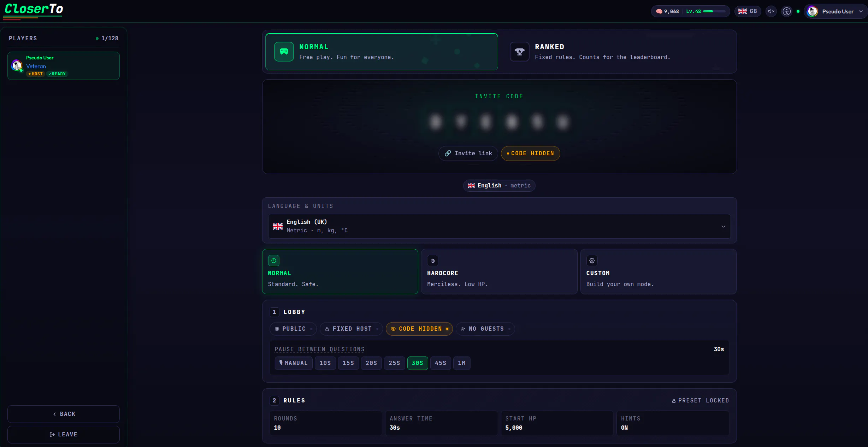LEAVE the lobby
The image size is (868, 447).
64,435
